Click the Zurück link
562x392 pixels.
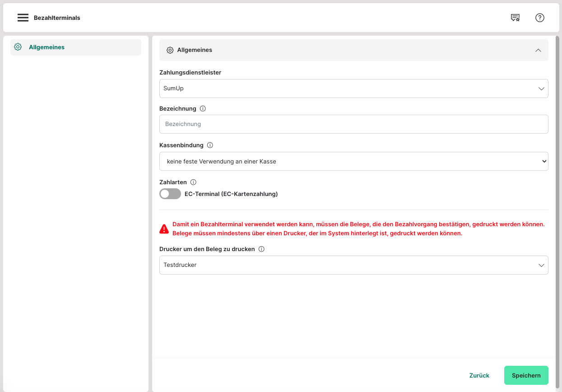[479, 375]
